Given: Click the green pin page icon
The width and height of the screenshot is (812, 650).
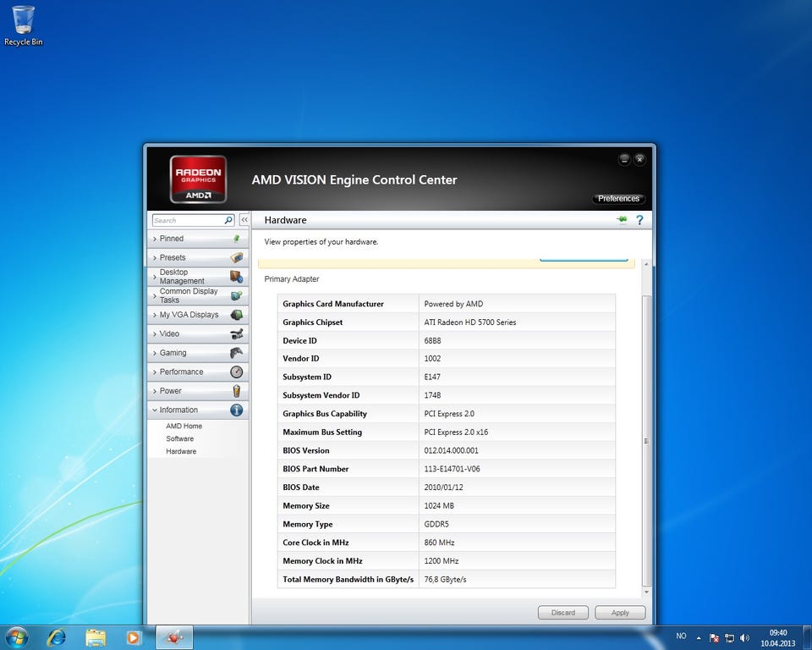Looking at the screenshot, I should click(x=623, y=220).
